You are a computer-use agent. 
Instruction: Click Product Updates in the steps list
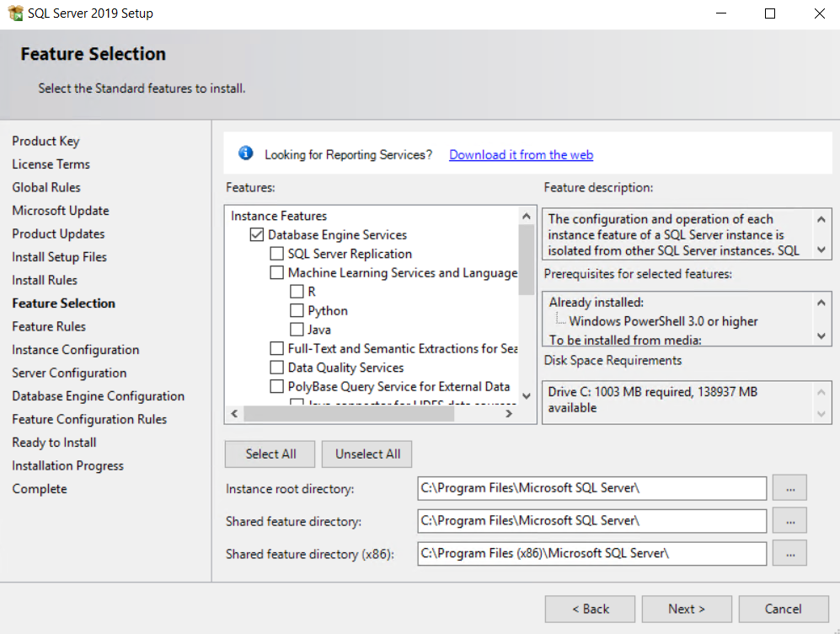click(58, 234)
